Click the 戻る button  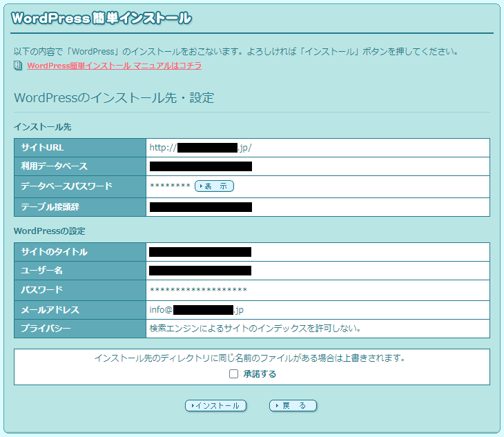pyautogui.click(x=293, y=405)
